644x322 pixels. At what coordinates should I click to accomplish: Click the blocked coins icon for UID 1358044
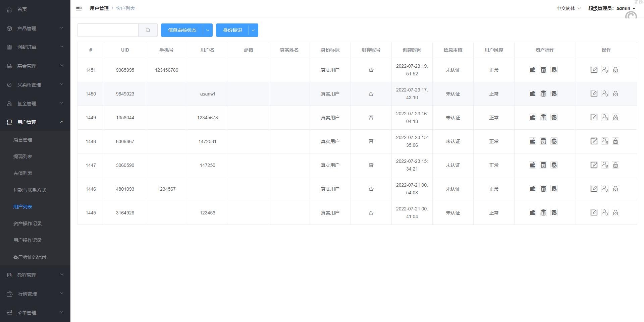pos(554,117)
